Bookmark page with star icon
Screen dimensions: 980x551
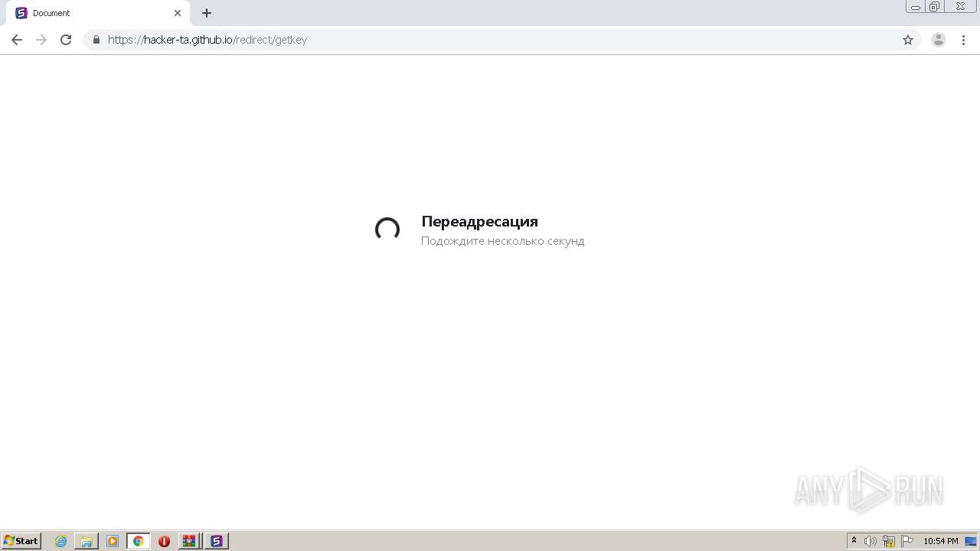click(x=908, y=40)
